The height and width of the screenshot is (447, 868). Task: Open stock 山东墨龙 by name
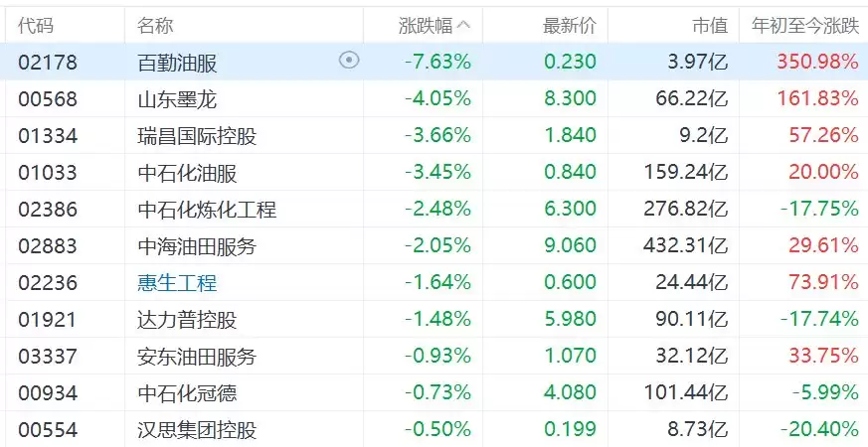point(176,98)
